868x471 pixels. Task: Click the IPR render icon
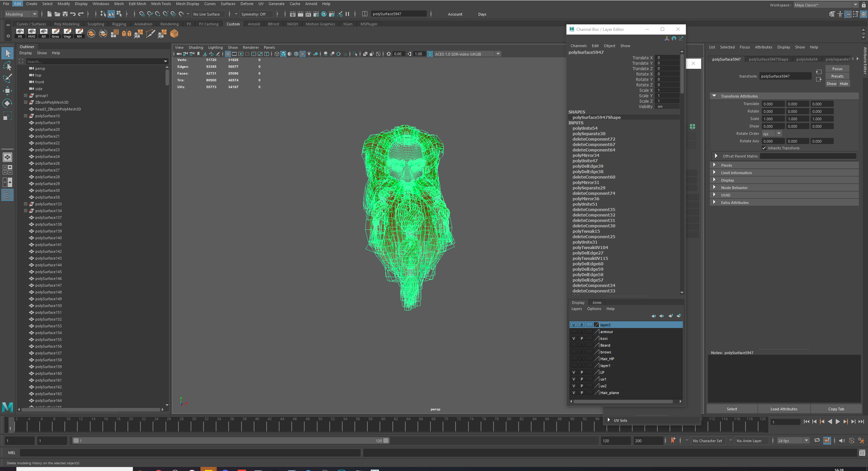308,14
